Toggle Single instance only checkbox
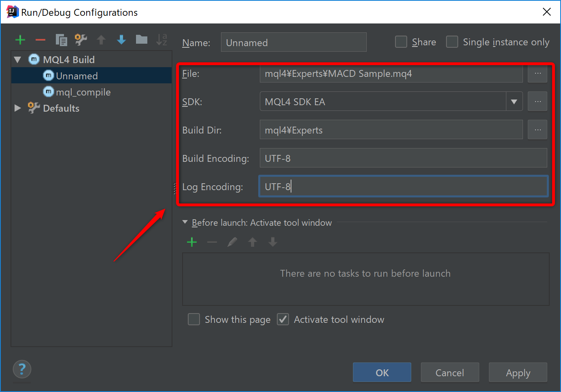Screen dimensions: 561x392 (x=452, y=42)
